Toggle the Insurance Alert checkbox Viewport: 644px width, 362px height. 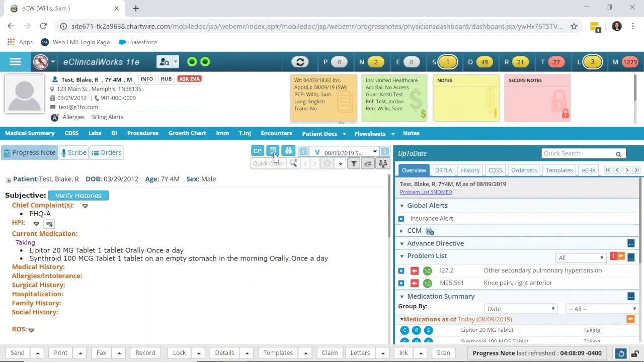pyautogui.click(x=401, y=219)
